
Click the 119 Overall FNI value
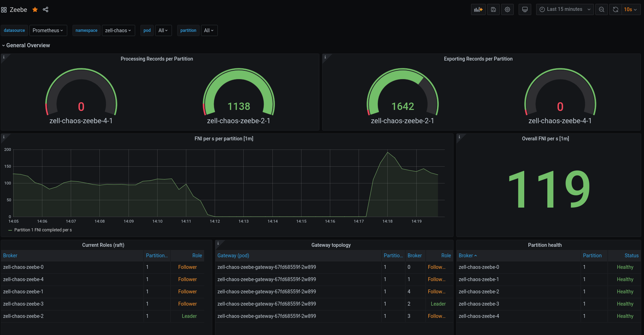(549, 189)
